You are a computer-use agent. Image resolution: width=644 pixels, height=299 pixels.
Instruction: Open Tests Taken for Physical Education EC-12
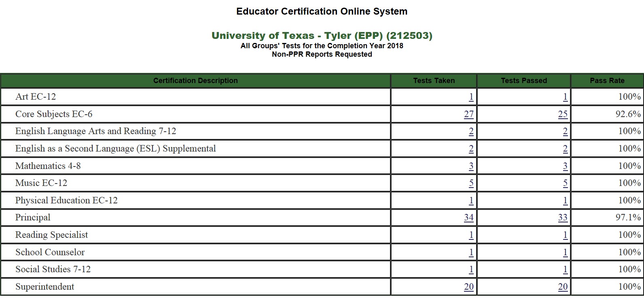tap(471, 201)
